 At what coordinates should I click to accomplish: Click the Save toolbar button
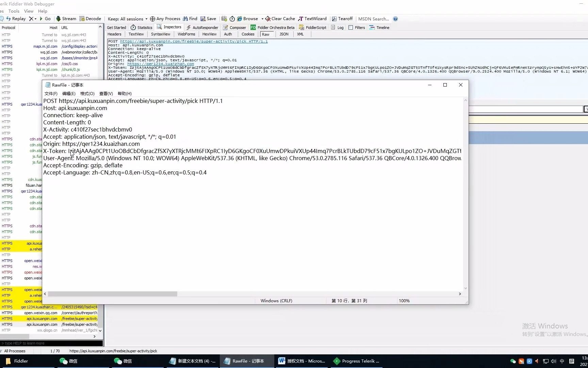tap(208, 19)
